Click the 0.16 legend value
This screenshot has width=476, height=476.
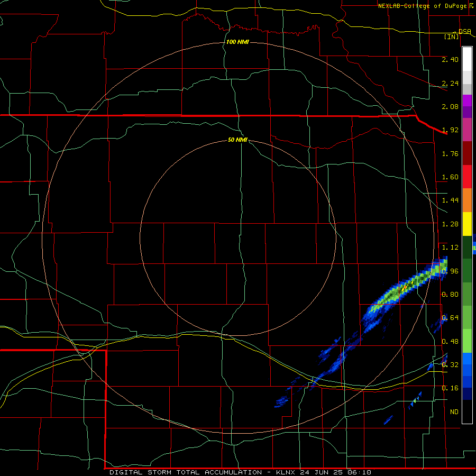pyautogui.click(x=450, y=388)
